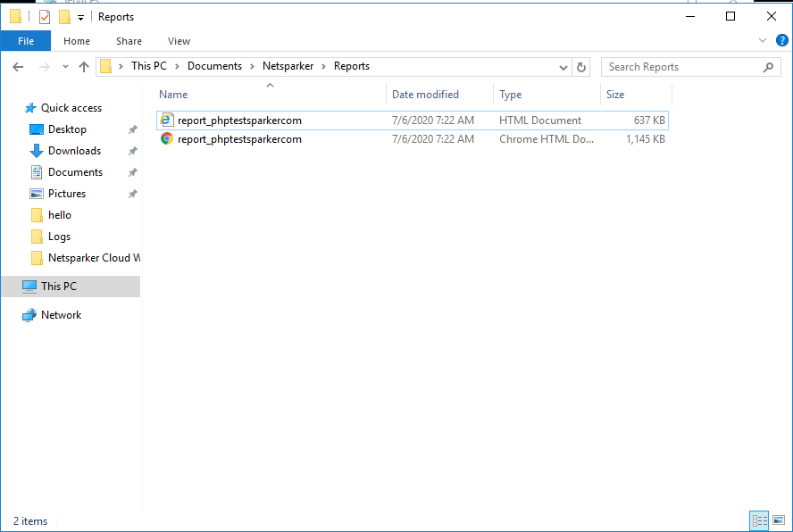The width and height of the screenshot is (793, 532).
Task: Click the Help question mark icon
Action: [782, 40]
